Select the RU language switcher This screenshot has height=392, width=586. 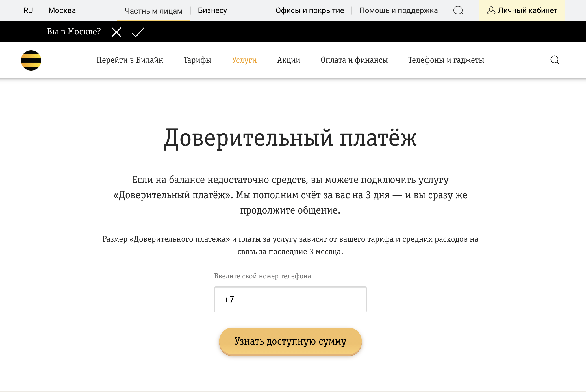[28, 10]
